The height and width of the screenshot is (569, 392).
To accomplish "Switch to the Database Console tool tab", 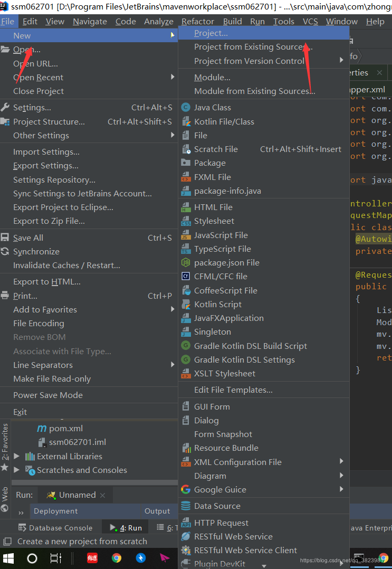I will (x=55, y=528).
